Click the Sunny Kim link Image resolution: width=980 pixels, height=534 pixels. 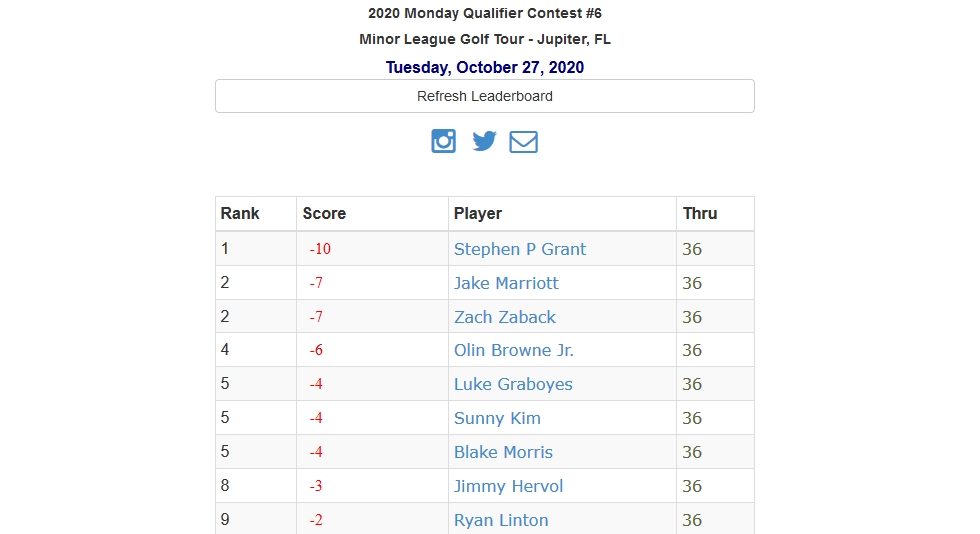(497, 418)
